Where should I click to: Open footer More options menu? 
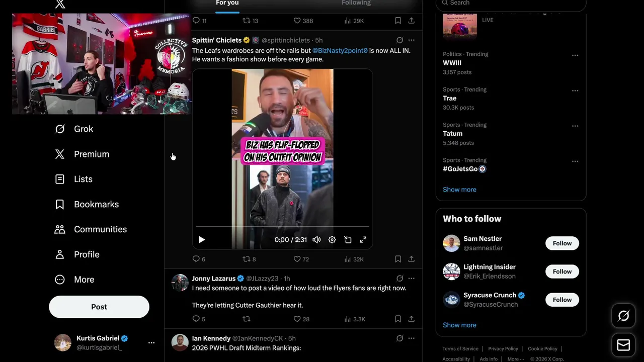click(516, 359)
